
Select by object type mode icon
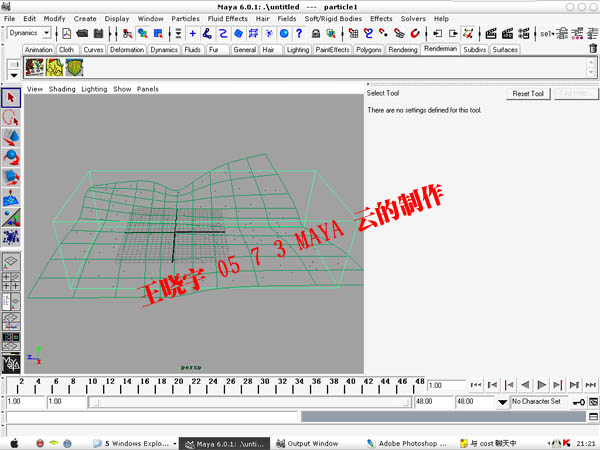[x=143, y=33]
